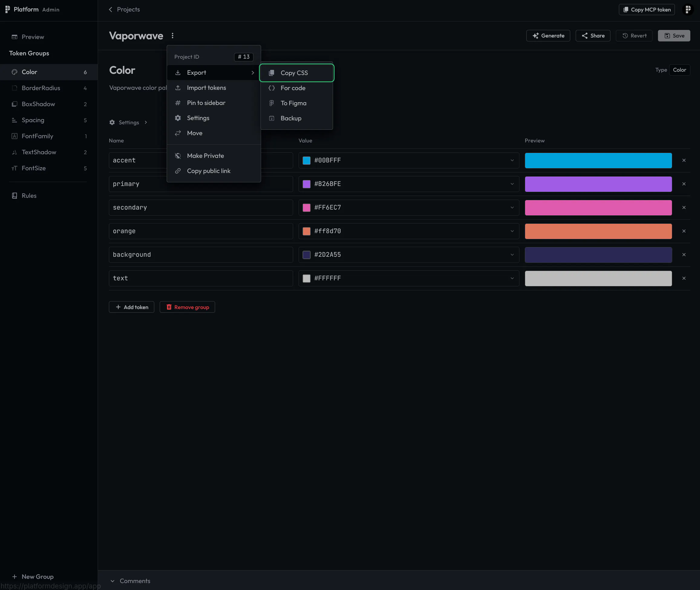Open dropdown arrow for #FF6EC7 value

tap(512, 208)
